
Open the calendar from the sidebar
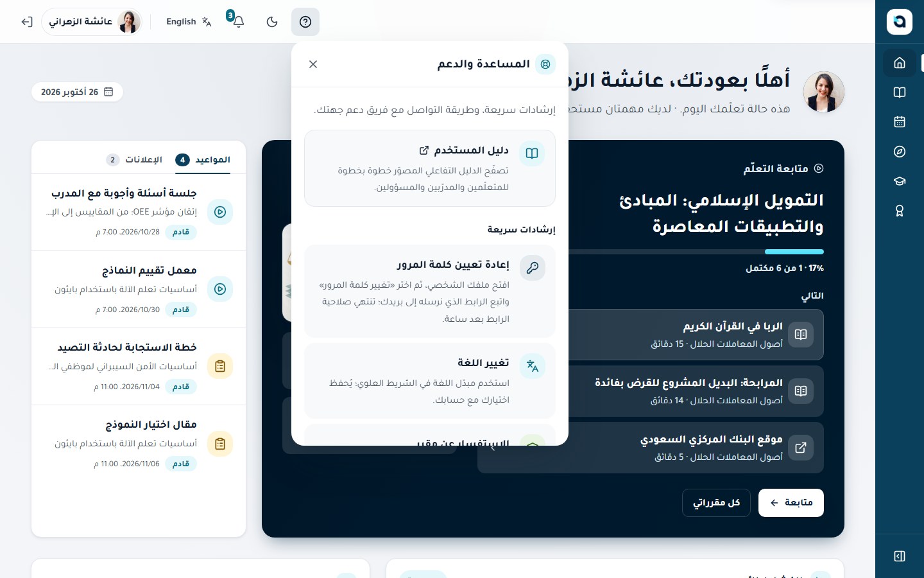tap(900, 122)
